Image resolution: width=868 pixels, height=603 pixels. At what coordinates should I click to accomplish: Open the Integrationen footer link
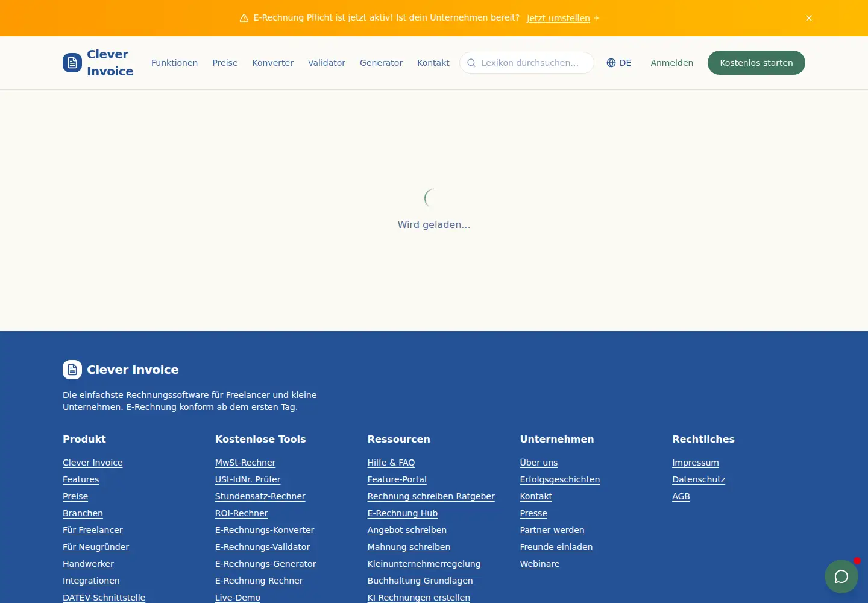[91, 581]
